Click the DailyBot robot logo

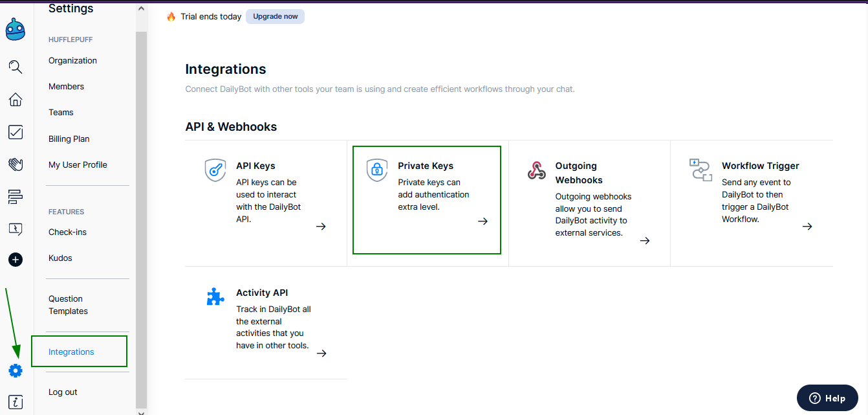click(x=16, y=30)
